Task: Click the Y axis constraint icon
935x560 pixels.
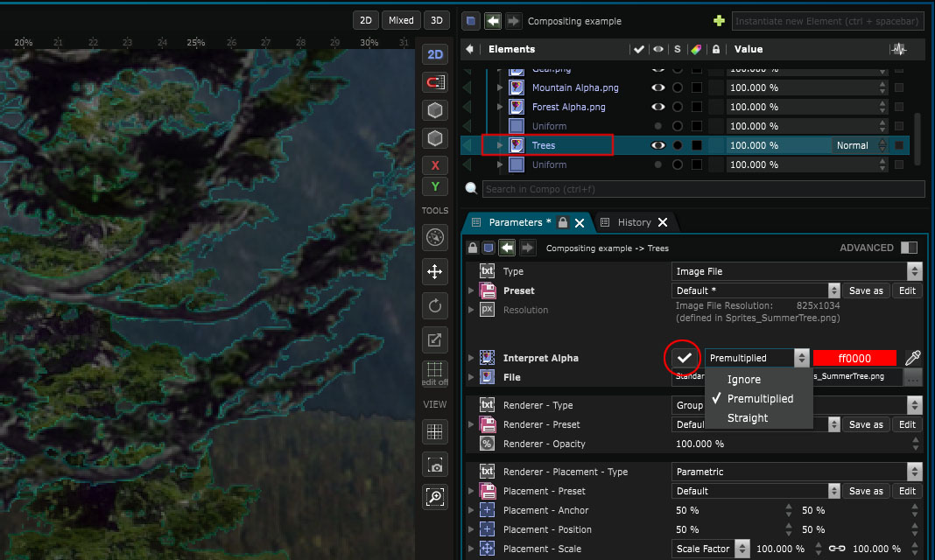Action: (435, 186)
